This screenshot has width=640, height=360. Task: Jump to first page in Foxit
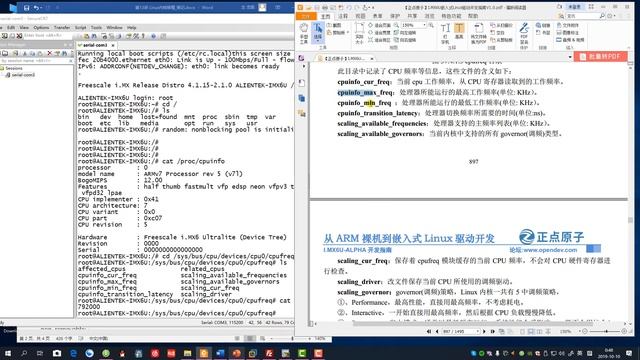point(429,331)
